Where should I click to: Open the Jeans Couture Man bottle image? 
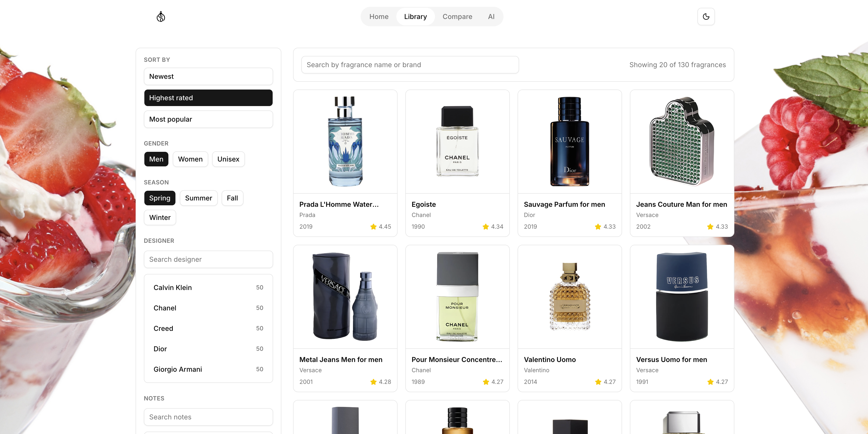[x=682, y=142]
